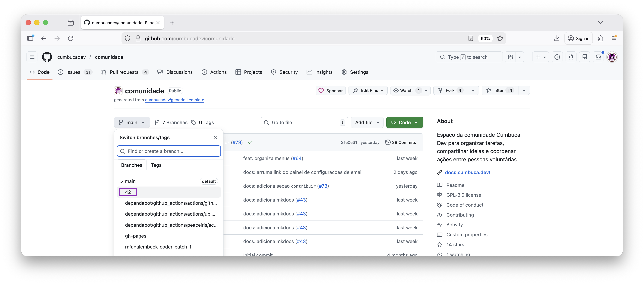Open the user avatar menu
The height and width of the screenshot is (284, 644).
coord(612,57)
